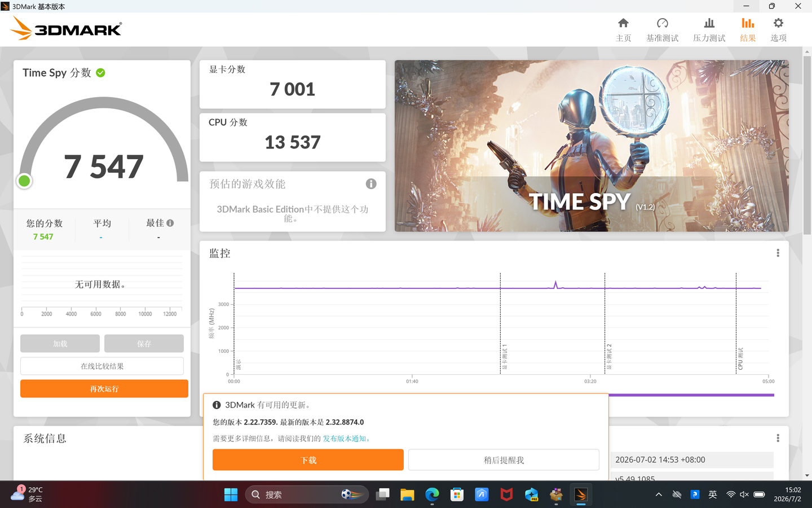Click the orange 下载 update button
812x508 pixels.
coord(308,459)
